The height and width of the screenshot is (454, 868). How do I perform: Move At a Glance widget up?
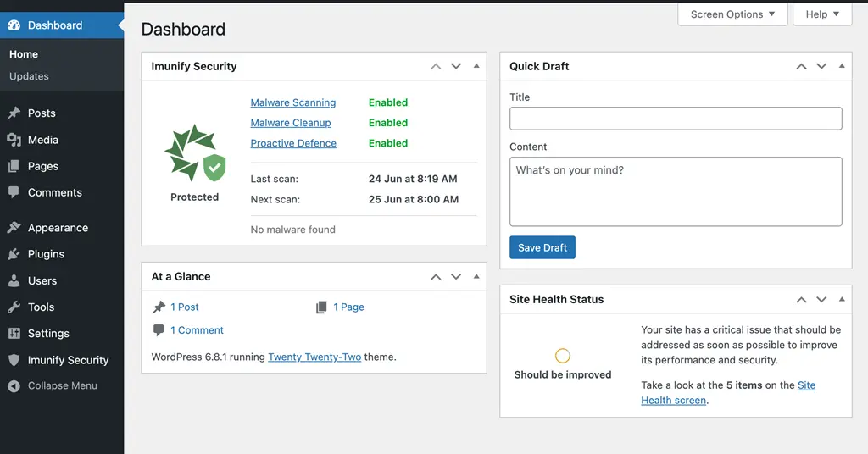click(x=436, y=276)
